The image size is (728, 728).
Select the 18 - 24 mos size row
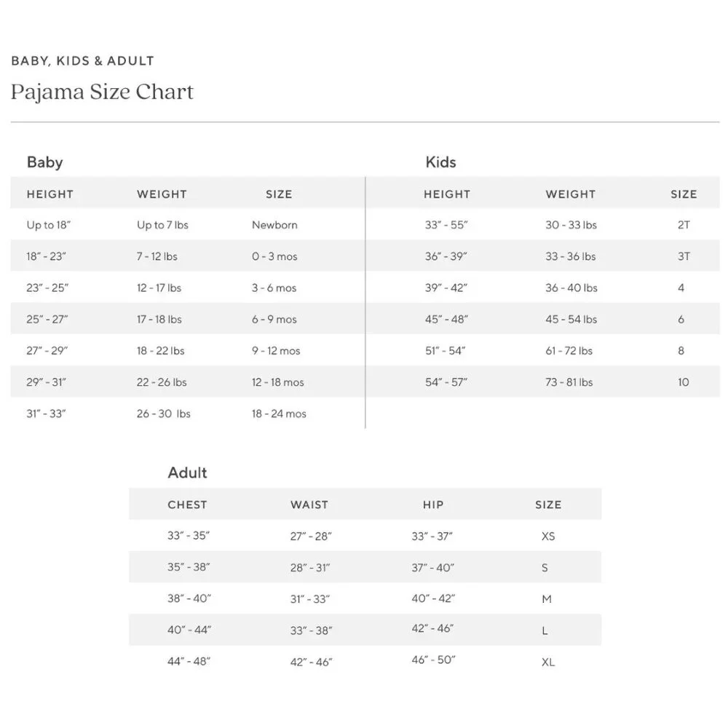tap(188, 414)
